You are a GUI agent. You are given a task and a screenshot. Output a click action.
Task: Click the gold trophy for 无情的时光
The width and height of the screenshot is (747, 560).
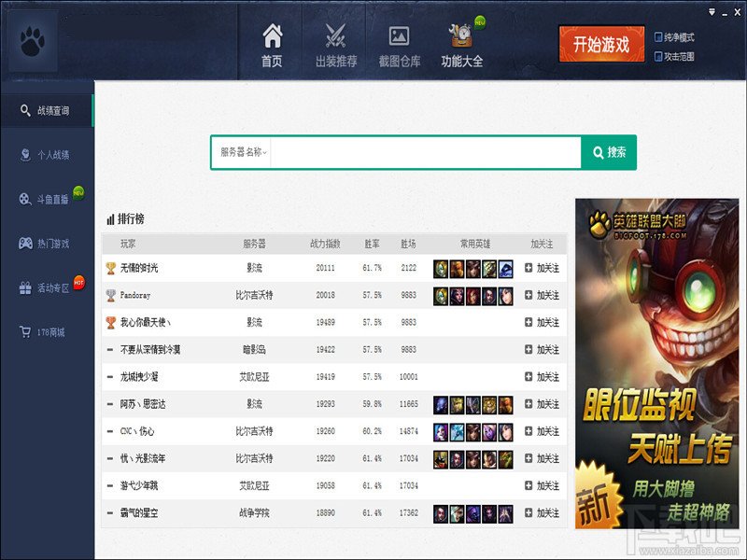tap(110, 268)
